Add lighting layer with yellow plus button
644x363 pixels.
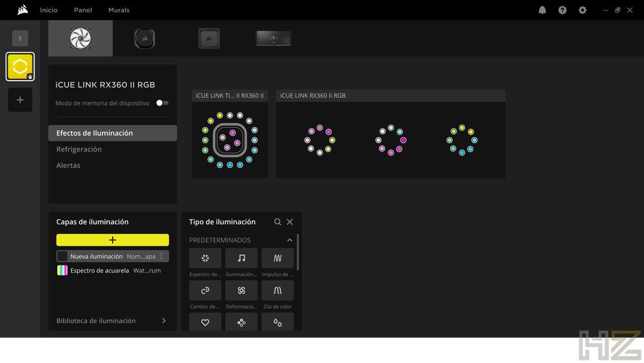[x=113, y=240]
